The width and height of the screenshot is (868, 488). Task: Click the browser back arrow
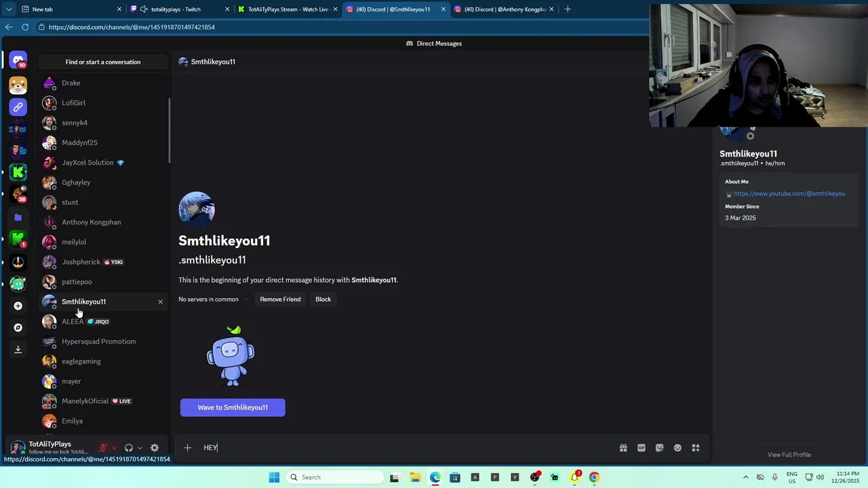(x=8, y=27)
